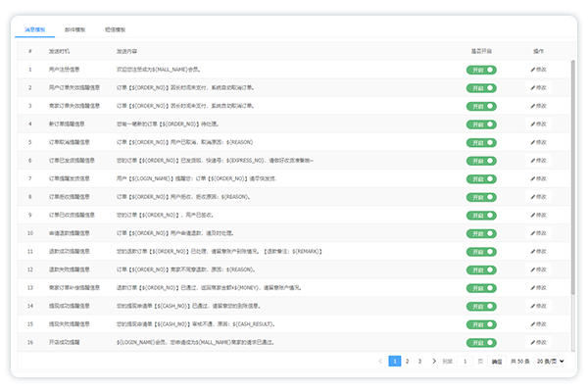Viewport: 588px width, 392px height.
Task: Click the previous page arrow
Action: (x=381, y=362)
